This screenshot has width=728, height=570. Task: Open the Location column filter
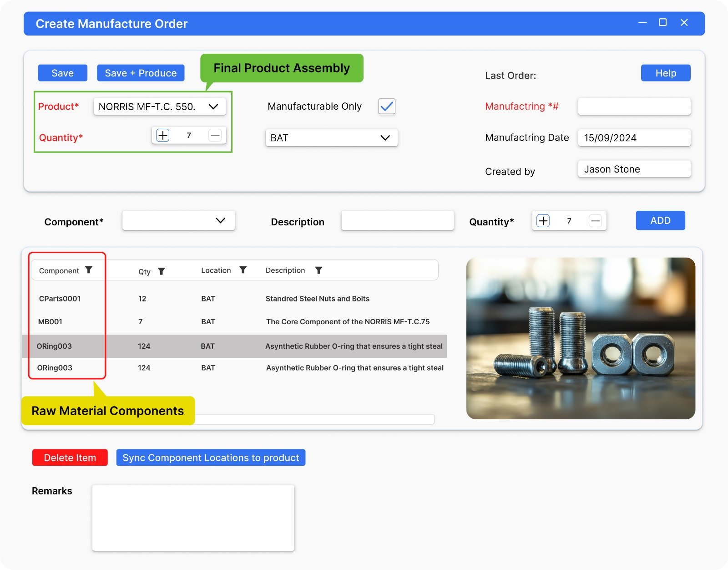243,270
